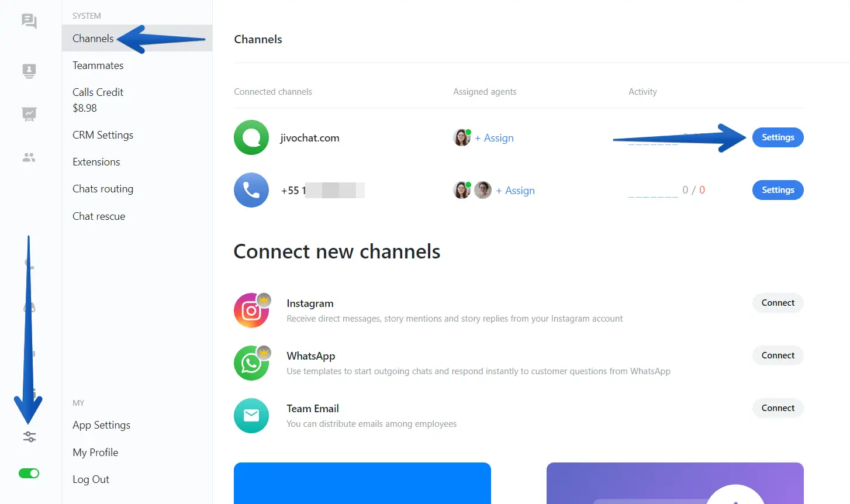Click the WhatsApp logo icon
This screenshot has width=850, height=504.
pos(251,363)
